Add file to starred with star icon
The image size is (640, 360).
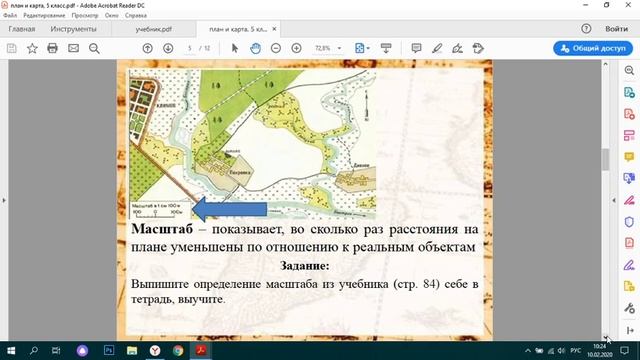(x=32, y=48)
